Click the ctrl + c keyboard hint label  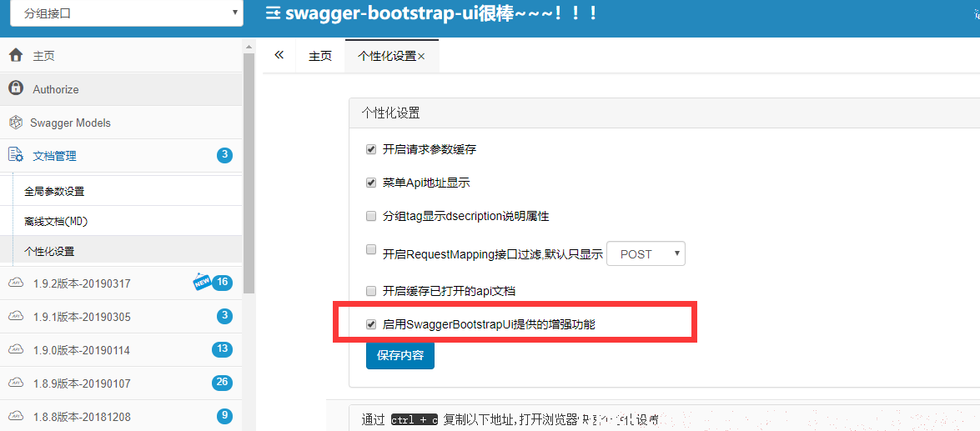415,420
